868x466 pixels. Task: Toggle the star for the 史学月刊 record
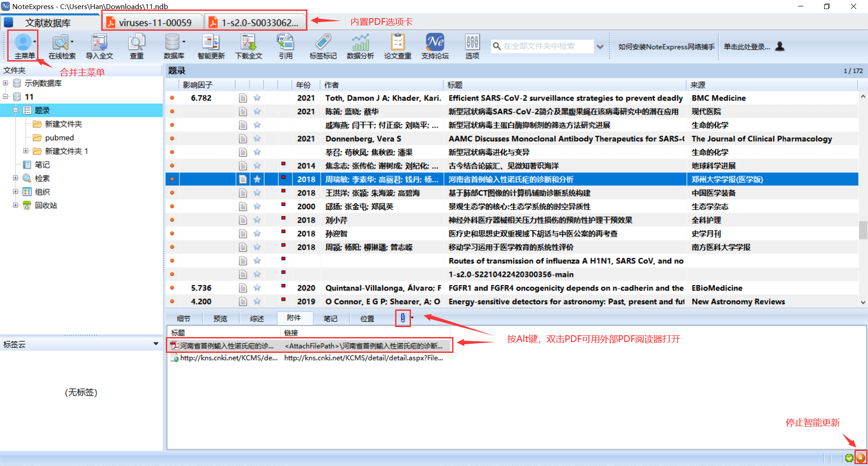point(257,233)
